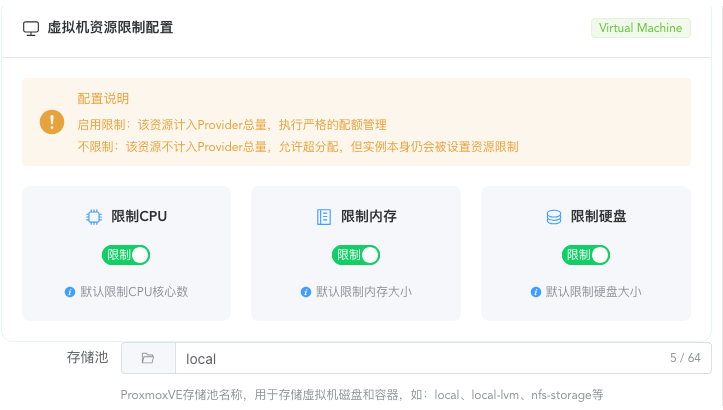The width and height of the screenshot is (723, 410).
Task: Click the info icon for 默认限制内存大小
Action: coord(306,292)
